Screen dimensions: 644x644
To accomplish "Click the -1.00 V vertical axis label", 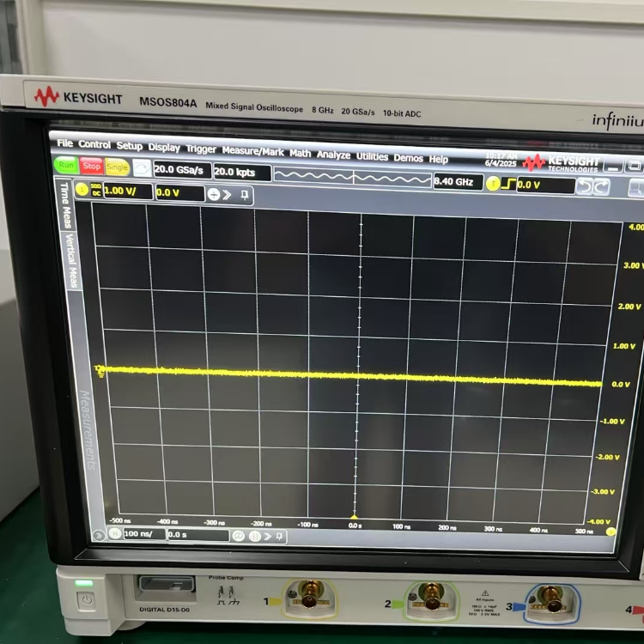I will [612, 422].
